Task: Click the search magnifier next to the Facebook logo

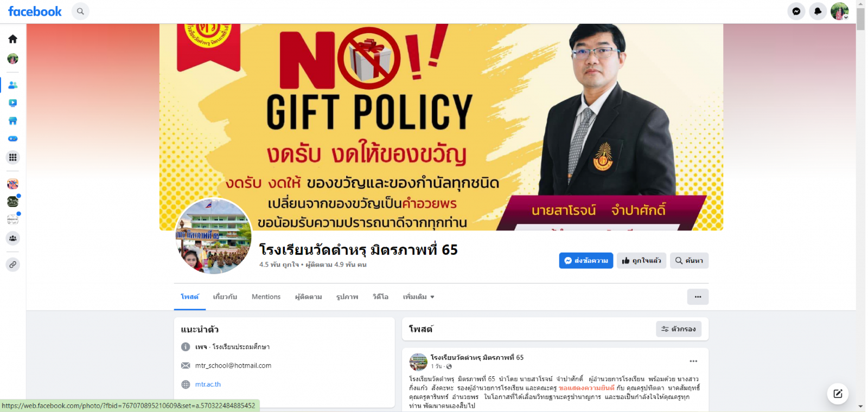Action: click(x=80, y=11)
